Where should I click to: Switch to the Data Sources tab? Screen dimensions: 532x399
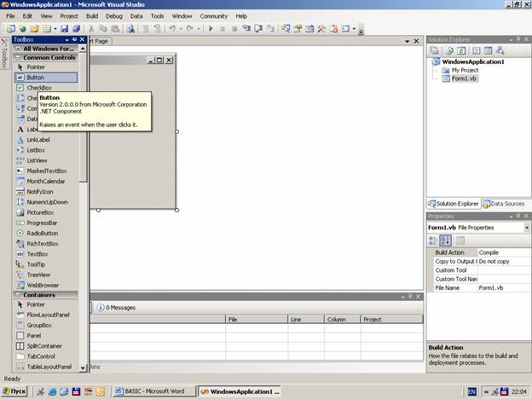pos(504,204)
